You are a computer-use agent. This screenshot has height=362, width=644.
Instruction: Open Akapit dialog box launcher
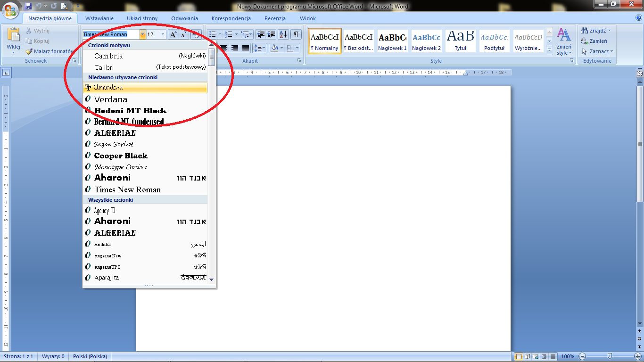coord(299,61)
